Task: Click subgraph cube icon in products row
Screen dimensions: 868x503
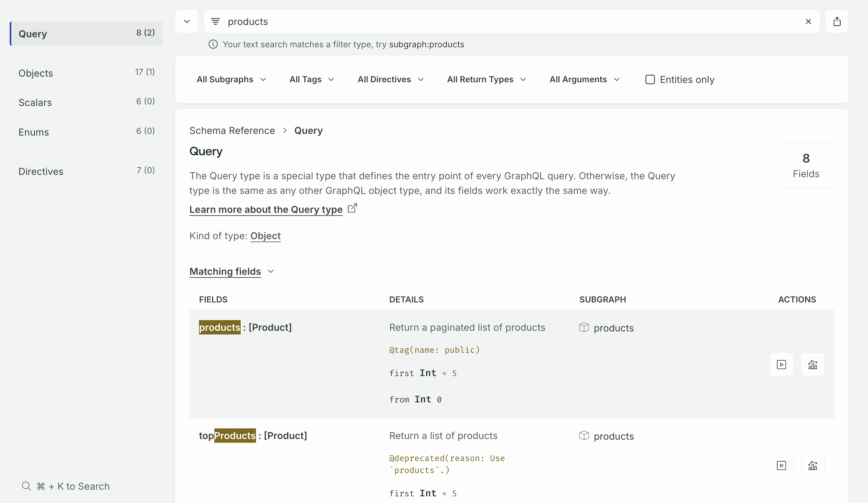Action: pyautogui.click(x=584, y=327)
